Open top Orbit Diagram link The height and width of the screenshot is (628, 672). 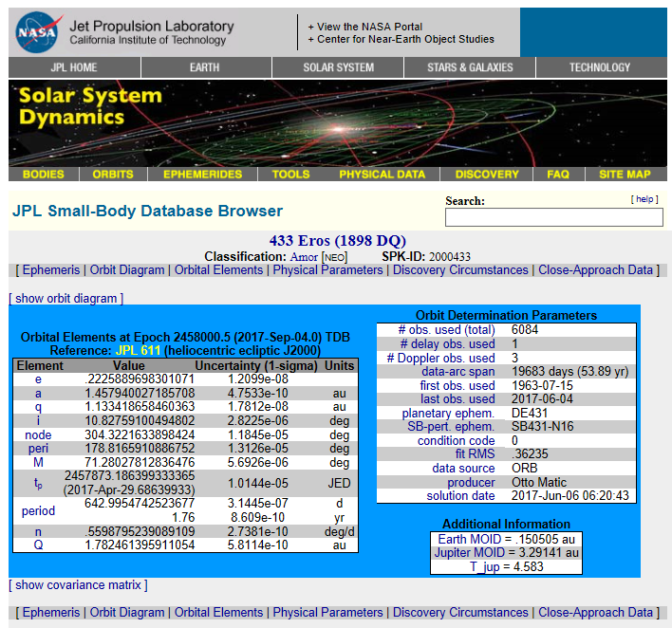click(127, 269)
